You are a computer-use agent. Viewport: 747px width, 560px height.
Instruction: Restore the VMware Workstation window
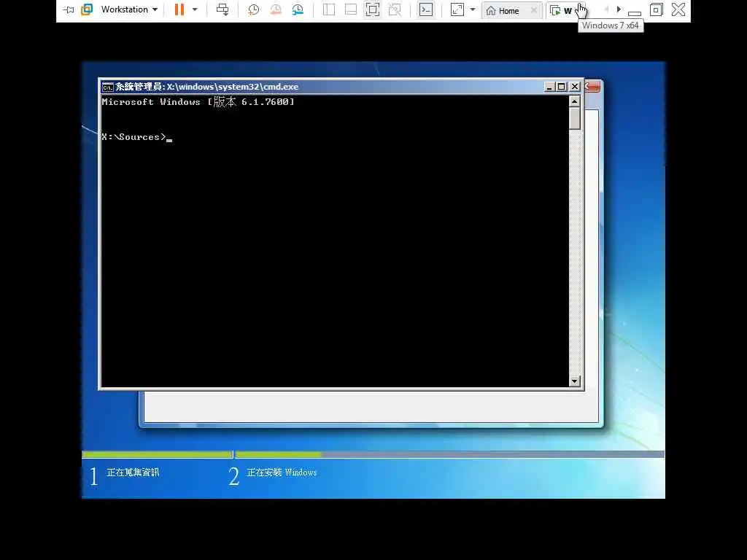[x=656, y=9]
